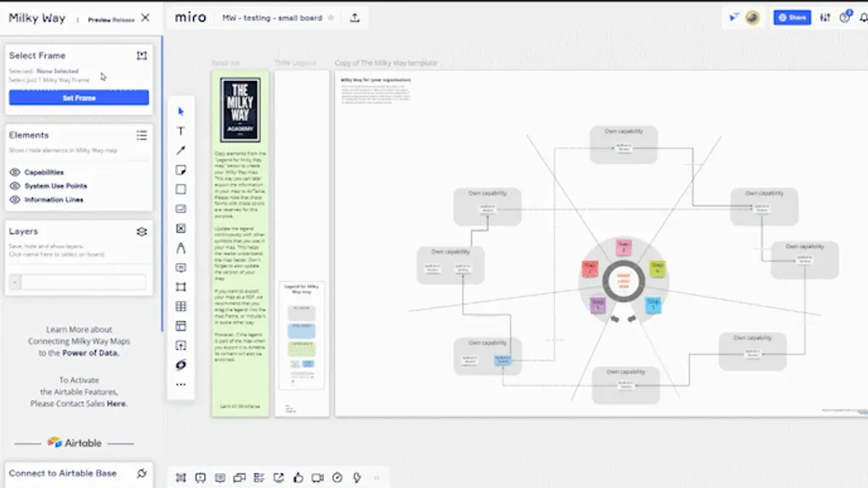This screenshot has width=868, height=488.
Task: Click the Set Frame button
Action: (79, 98)
